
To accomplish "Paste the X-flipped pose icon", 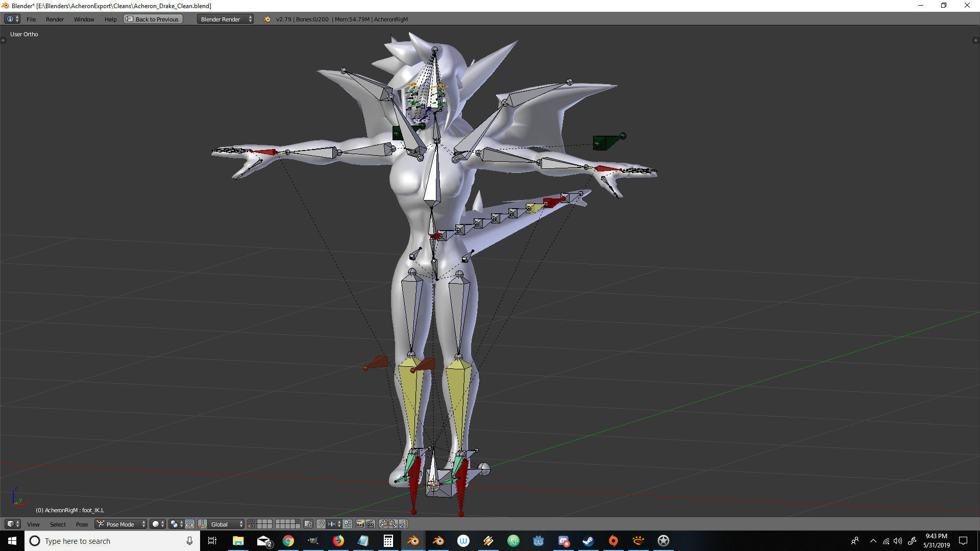I will [x=403, y=524].
